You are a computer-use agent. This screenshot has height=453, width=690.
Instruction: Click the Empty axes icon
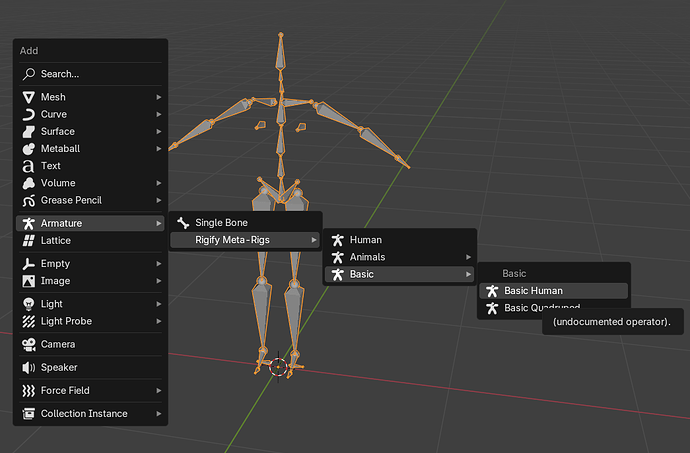(29, 263)
